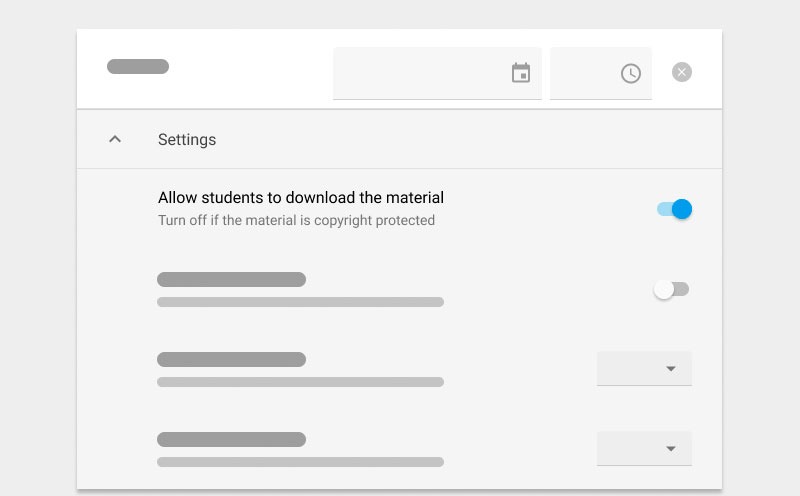
Task: Disable the Allow students to download toggle
Action: pyautogui.click(x=674, y=209)
